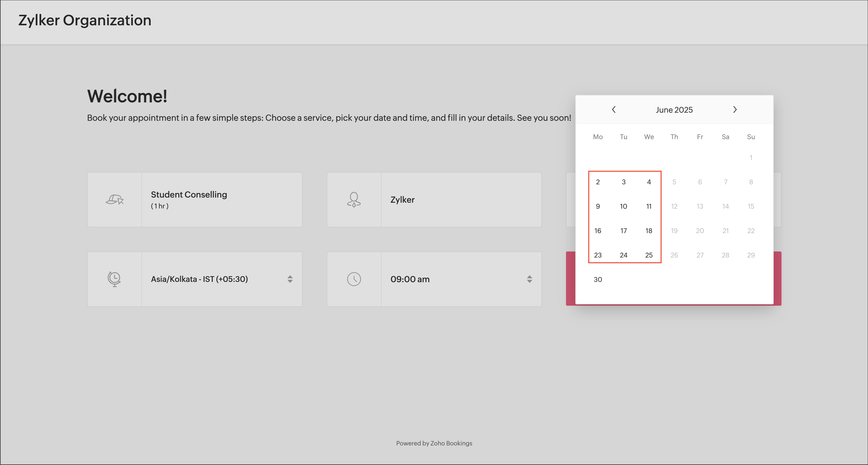Pick June 24 on the calendar

click(x=623, y=255)
